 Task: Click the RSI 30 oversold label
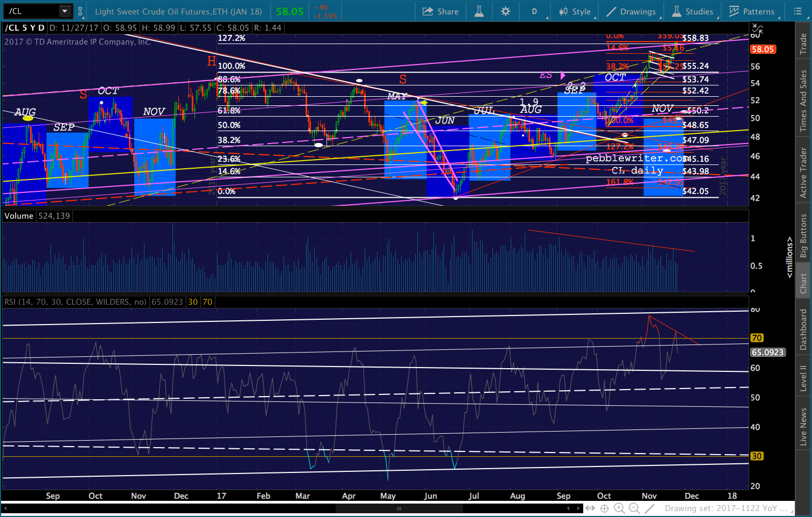pos(757,456)
